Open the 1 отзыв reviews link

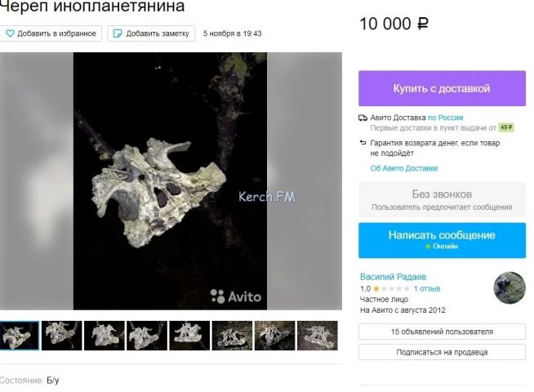point(426,288)
